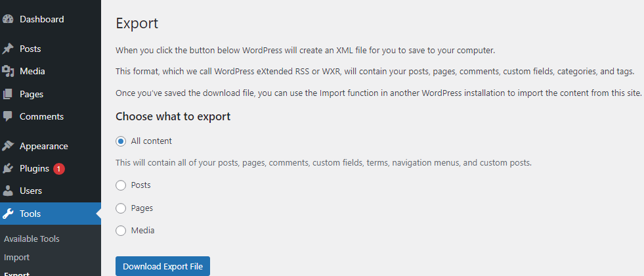The height and width of the screenshot is (276, 644).
Task: Click the Appearance paintbrush icon
Action: click(x=8, y=146)
